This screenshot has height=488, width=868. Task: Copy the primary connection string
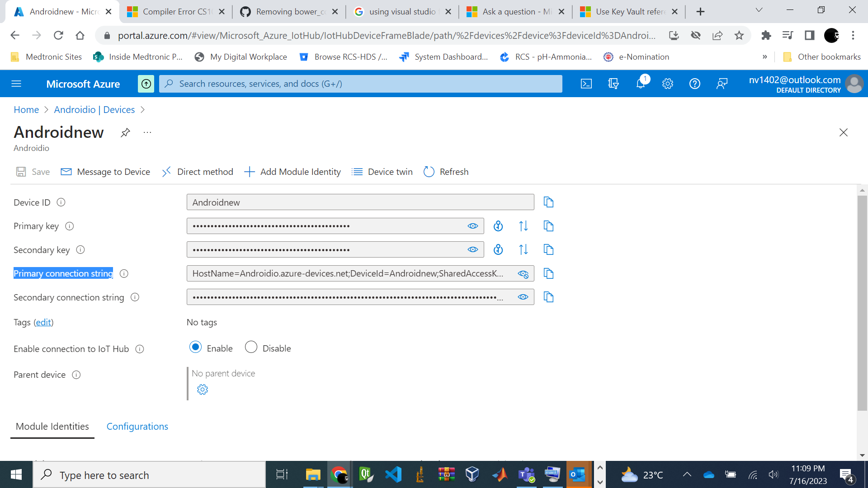tap(548, 273)
